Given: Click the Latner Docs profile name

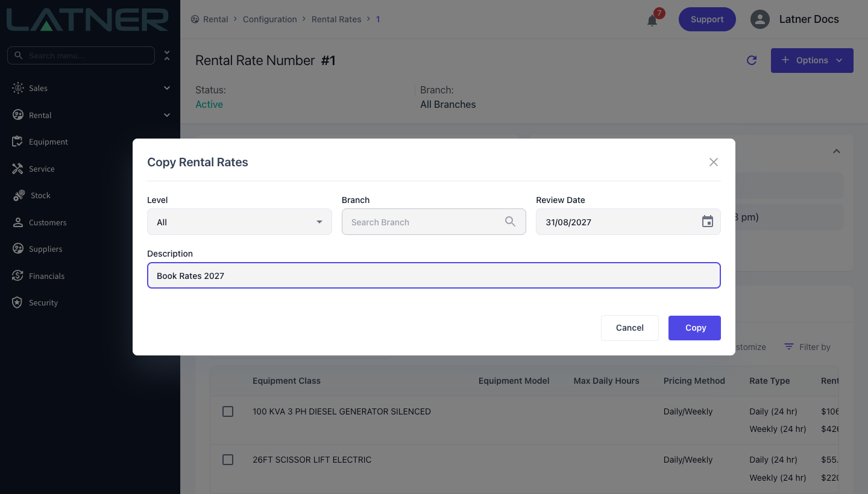Looking at the screenshot, I should [x=809, y=19].
